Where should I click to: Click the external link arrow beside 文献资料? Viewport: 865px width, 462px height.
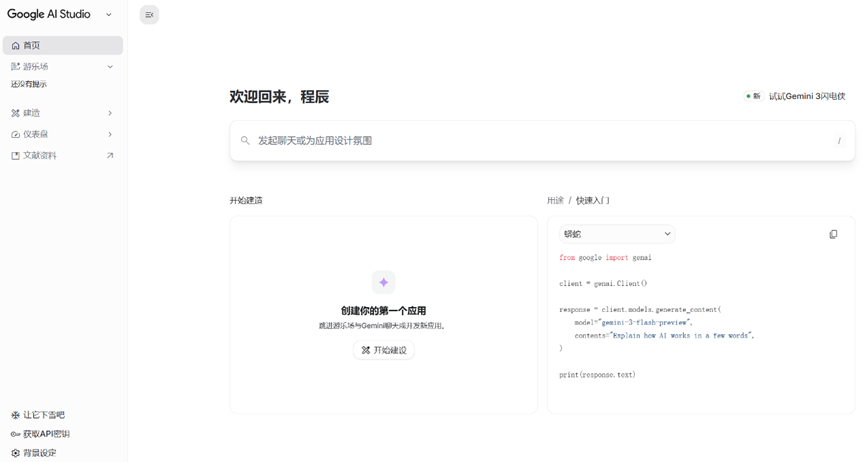click(110, 156)
